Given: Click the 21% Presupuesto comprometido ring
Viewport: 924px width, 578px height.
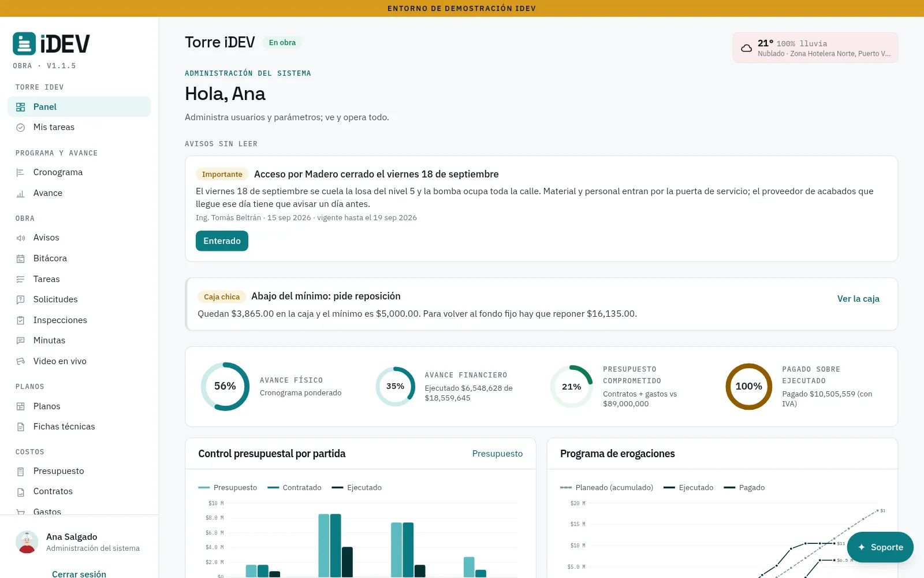Looking at the screenshot, I should 572,387.
